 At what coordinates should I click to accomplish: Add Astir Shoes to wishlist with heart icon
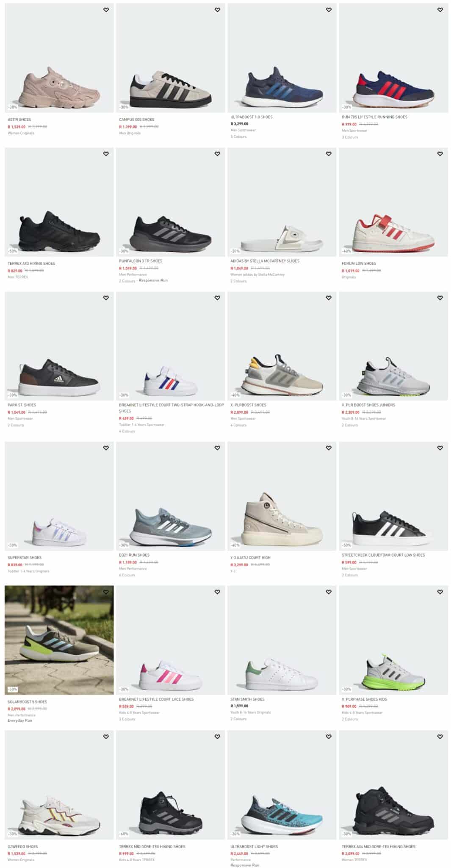[106, 10]
